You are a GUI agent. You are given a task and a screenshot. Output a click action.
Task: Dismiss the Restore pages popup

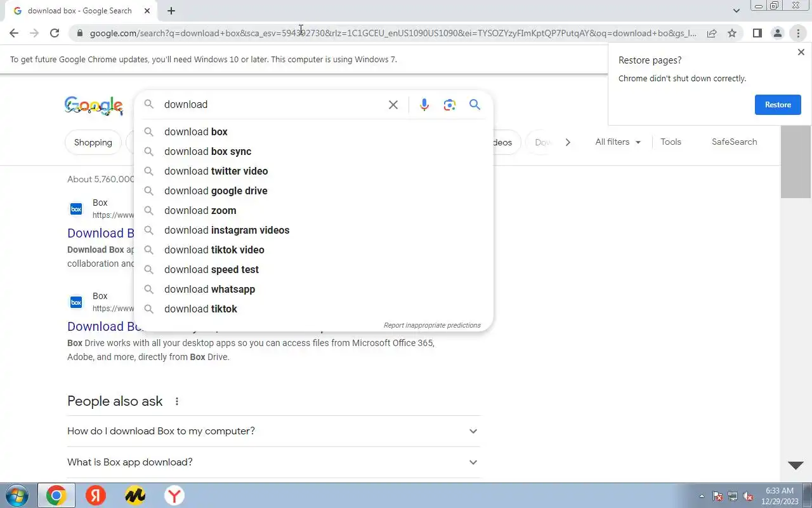click(801, 52)
